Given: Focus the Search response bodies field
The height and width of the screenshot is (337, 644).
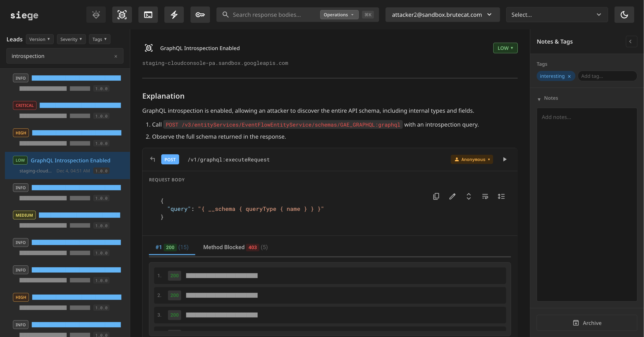Looking at the screenshot, I should 267,15.
